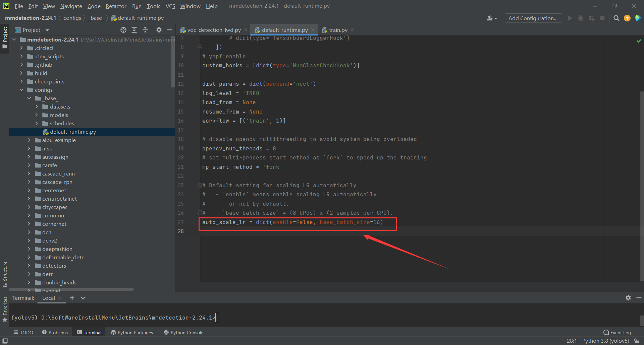Expand the checkpoints folder
Viewport: 644px width, 345px height.
coord(21,81)
